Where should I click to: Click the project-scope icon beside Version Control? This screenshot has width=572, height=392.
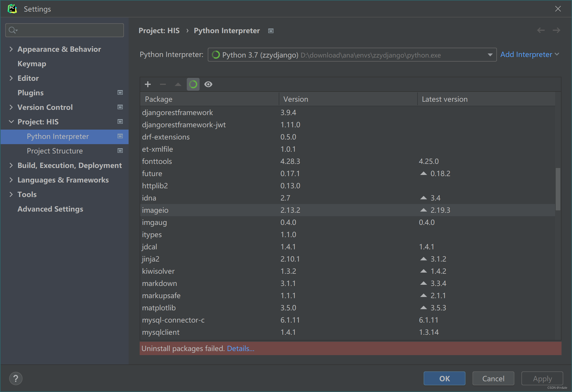(120, 107)
